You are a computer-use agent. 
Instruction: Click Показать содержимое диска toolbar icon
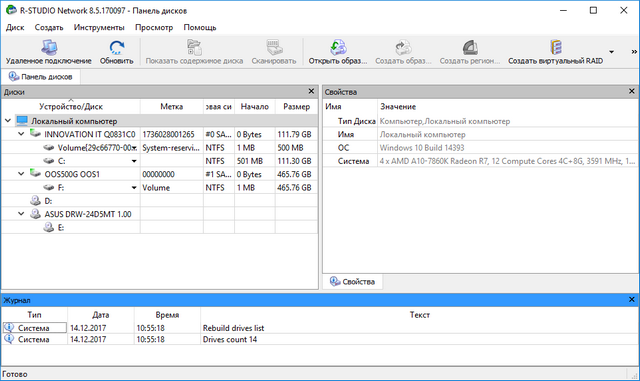tap(194, 47)
